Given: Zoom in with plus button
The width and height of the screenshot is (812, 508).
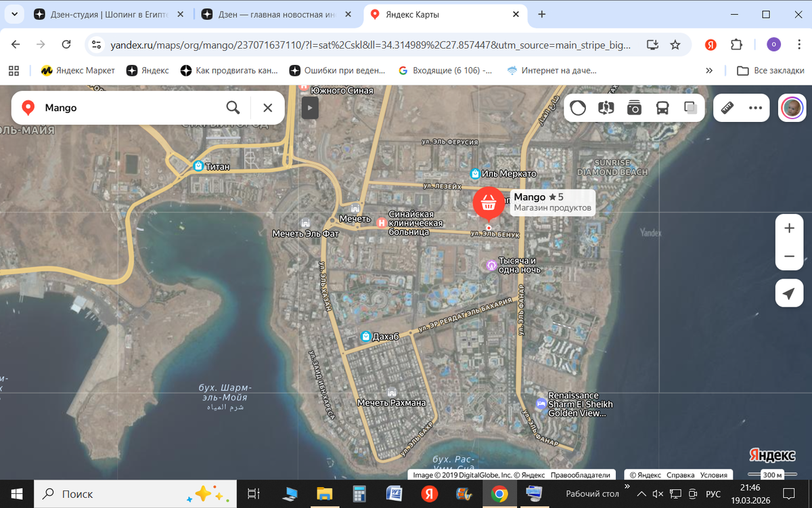Looking at the screenshot, I should [789, 228].
